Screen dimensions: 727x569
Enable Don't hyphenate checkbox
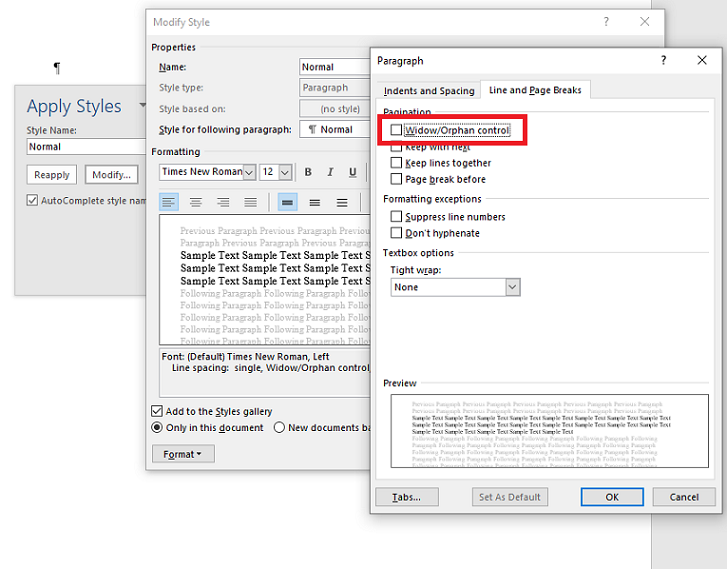coord(396,233)
